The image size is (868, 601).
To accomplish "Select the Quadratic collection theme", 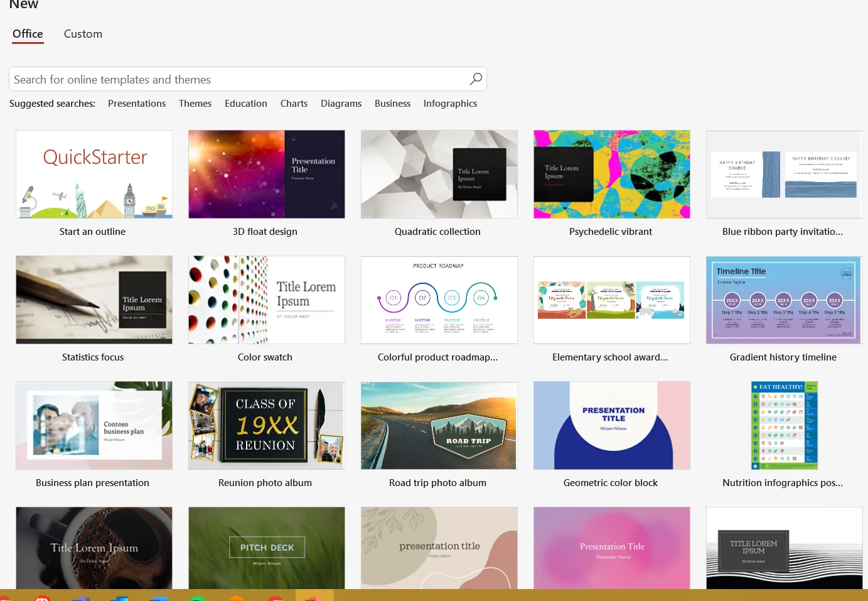I will pyautogui.click(x=439, y=174).
